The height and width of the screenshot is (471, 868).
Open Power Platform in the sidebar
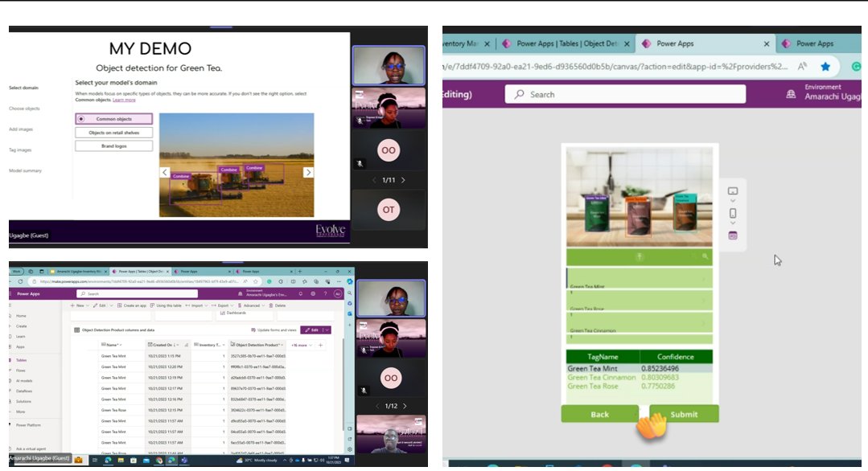(27, 425)
